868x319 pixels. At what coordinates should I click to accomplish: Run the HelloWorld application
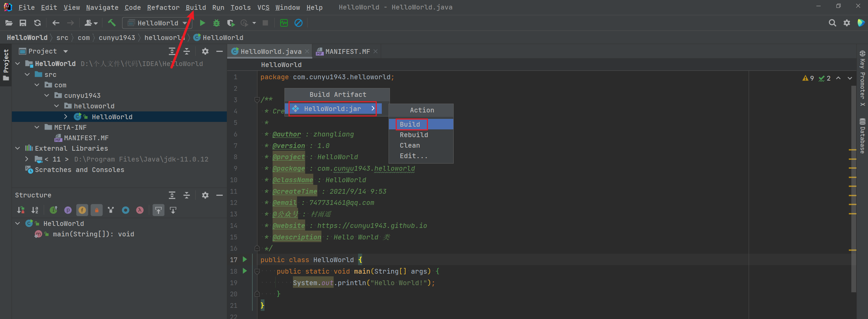point(202,23)
